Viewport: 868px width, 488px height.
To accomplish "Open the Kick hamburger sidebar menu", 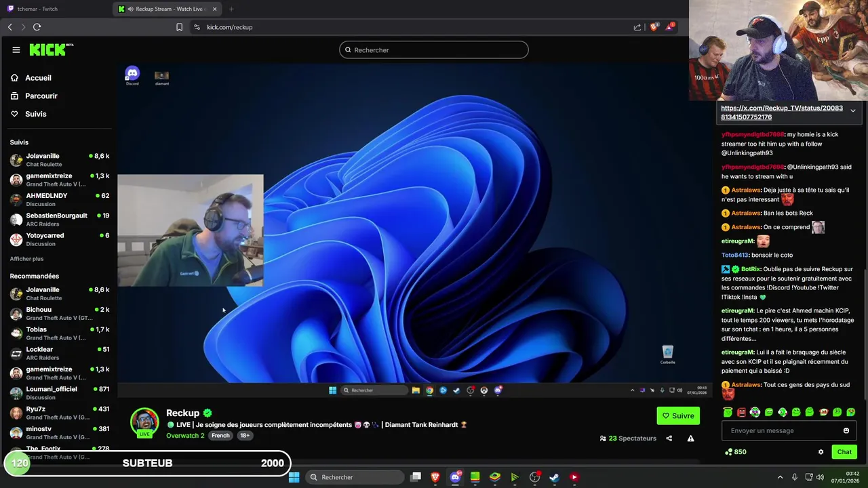I will [x=16, y=49].
